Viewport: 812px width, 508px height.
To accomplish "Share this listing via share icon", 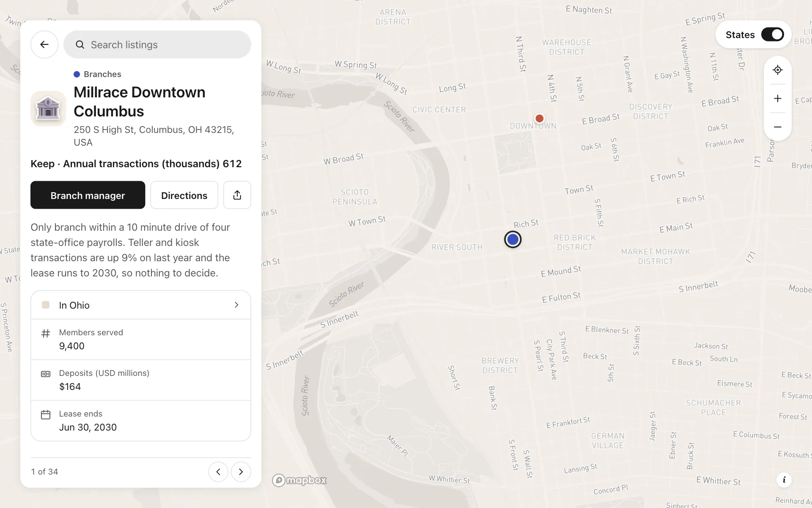I will pos(237,195).
